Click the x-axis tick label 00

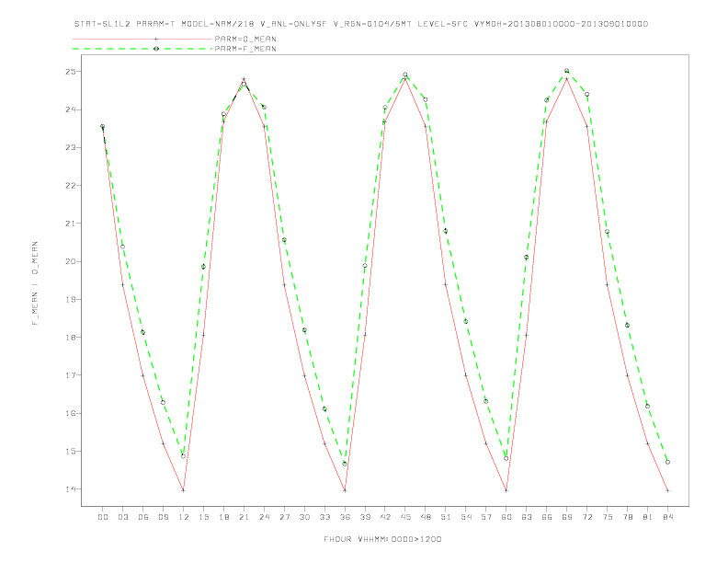coord(103,517)
